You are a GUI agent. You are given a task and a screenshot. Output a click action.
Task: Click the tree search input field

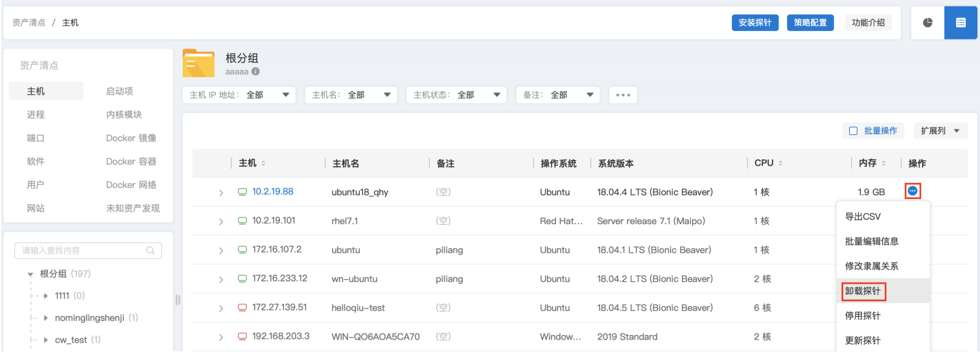pos(81,250)
